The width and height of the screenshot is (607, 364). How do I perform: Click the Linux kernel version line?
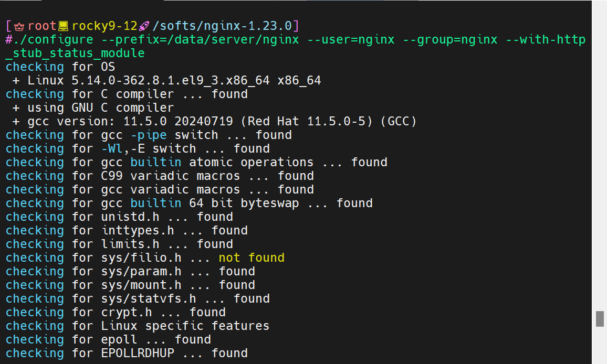(x=167, y=80)
